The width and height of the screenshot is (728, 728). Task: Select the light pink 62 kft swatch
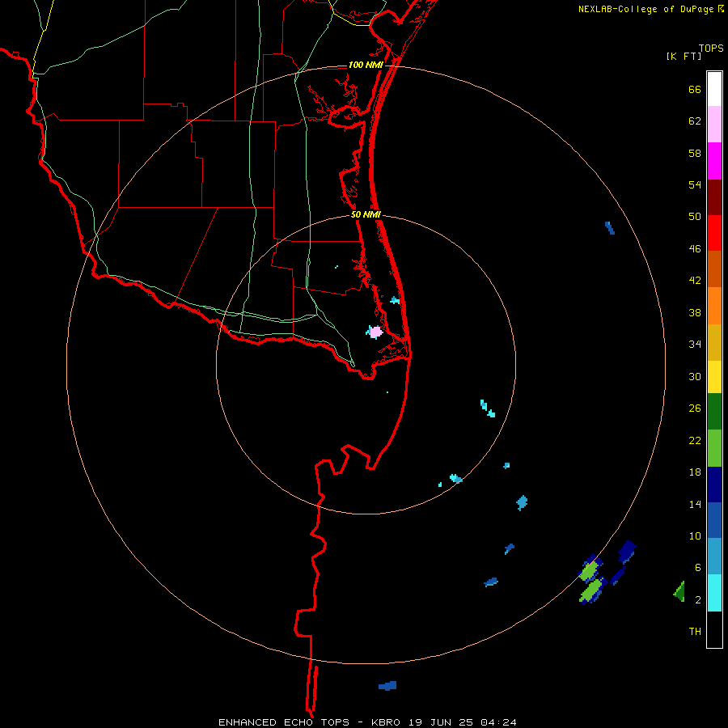coord(714,124)
